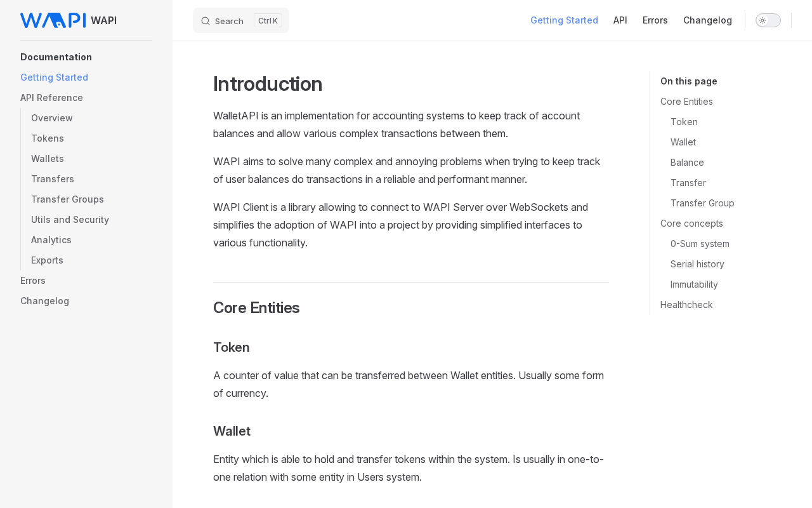Jump to Core Entities outline link
Viewport: 812px width, 508px height.
(686, 102)
